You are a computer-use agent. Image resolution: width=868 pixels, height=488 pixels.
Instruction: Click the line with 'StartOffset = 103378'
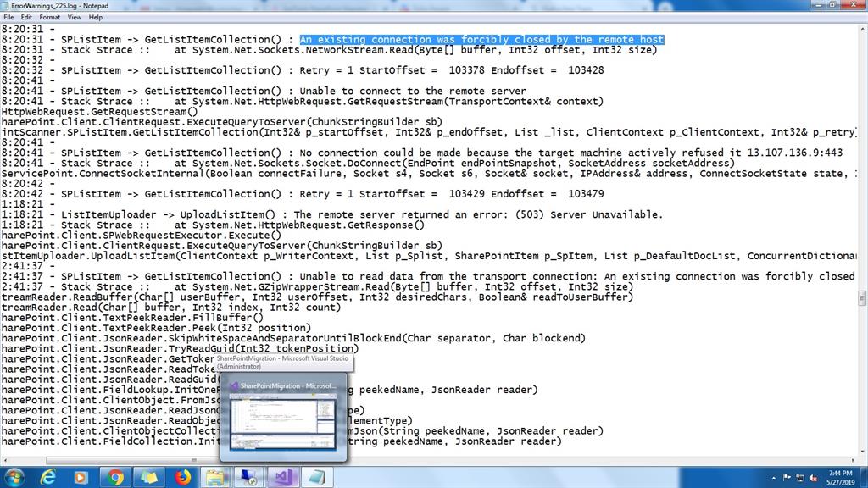coord(303,70)
